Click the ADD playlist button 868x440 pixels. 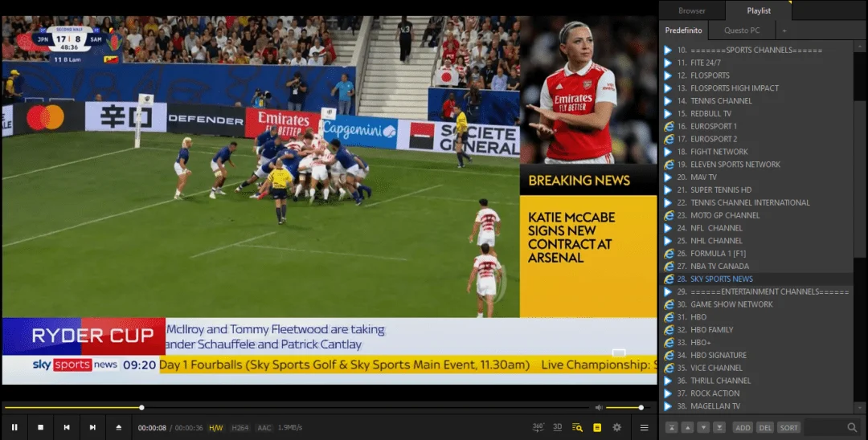click(x=743, y=427)
